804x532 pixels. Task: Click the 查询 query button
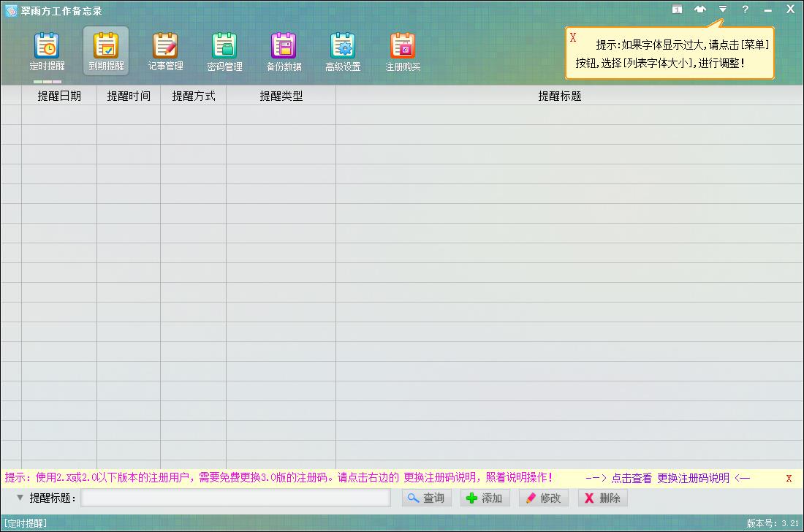tap(427, 498)
